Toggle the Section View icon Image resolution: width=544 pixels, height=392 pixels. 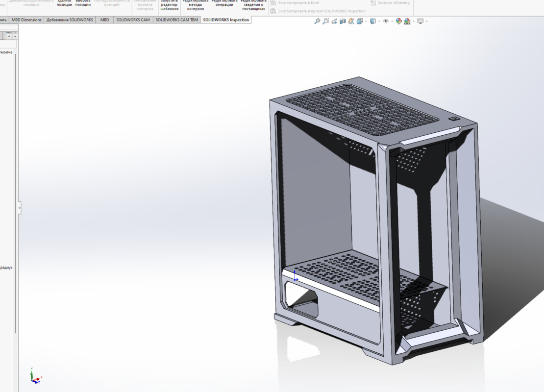pos(343,21)
